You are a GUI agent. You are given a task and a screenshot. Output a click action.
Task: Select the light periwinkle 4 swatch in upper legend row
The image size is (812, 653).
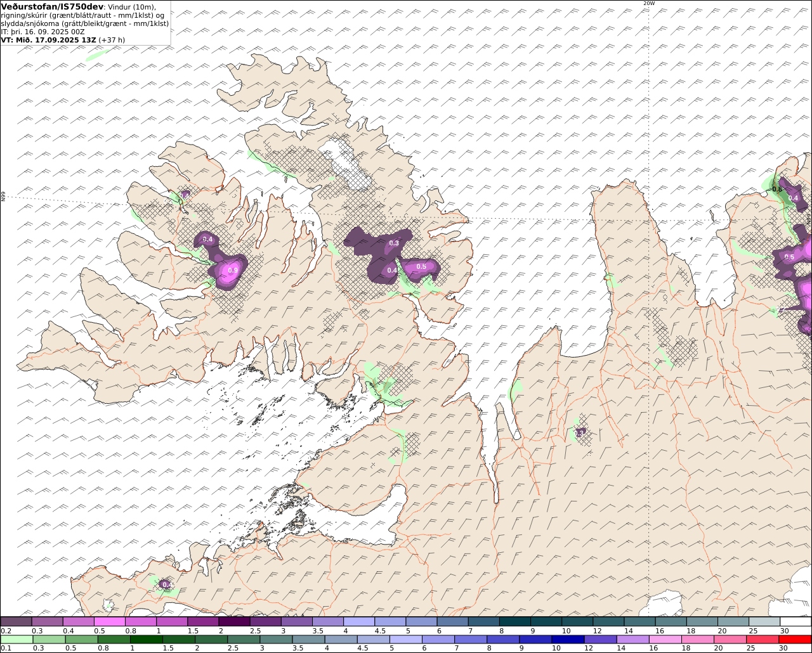click(359, 621)
